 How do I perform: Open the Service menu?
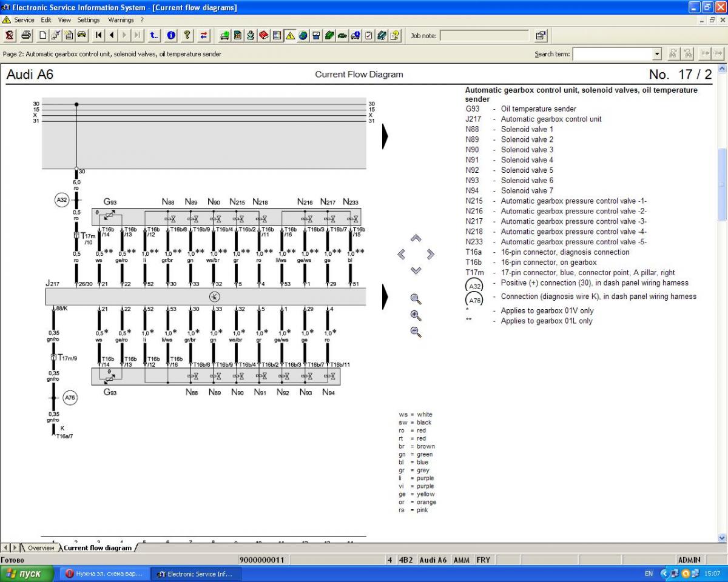(x=24, y=20)
